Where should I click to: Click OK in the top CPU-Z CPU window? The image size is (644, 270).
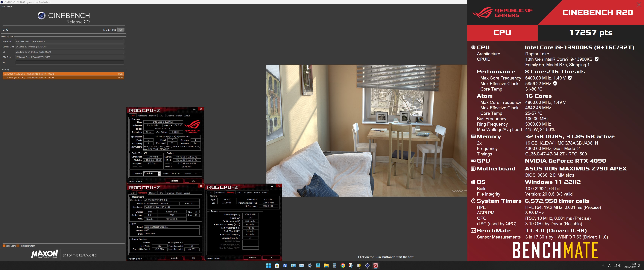tap(193, 181)
